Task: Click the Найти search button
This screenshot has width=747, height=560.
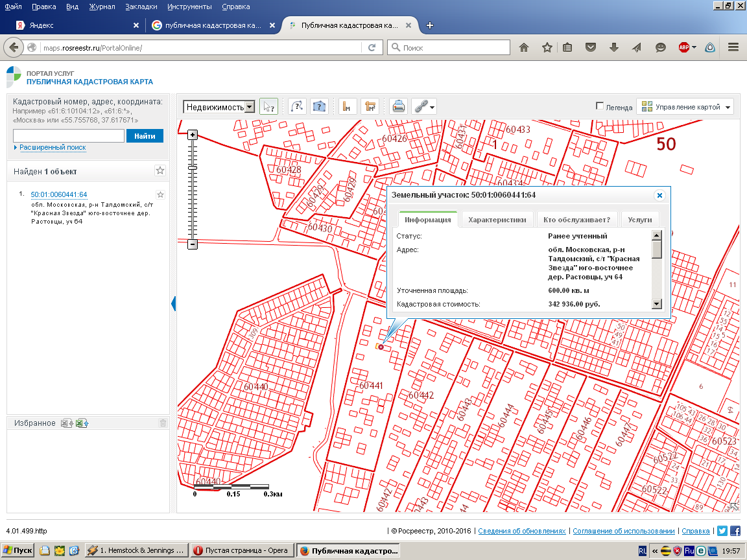Action: pos(145,135)
